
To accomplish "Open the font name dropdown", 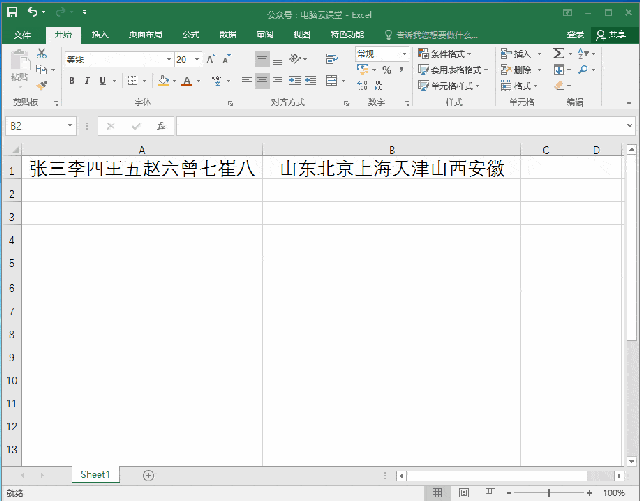I will (169, 60).
